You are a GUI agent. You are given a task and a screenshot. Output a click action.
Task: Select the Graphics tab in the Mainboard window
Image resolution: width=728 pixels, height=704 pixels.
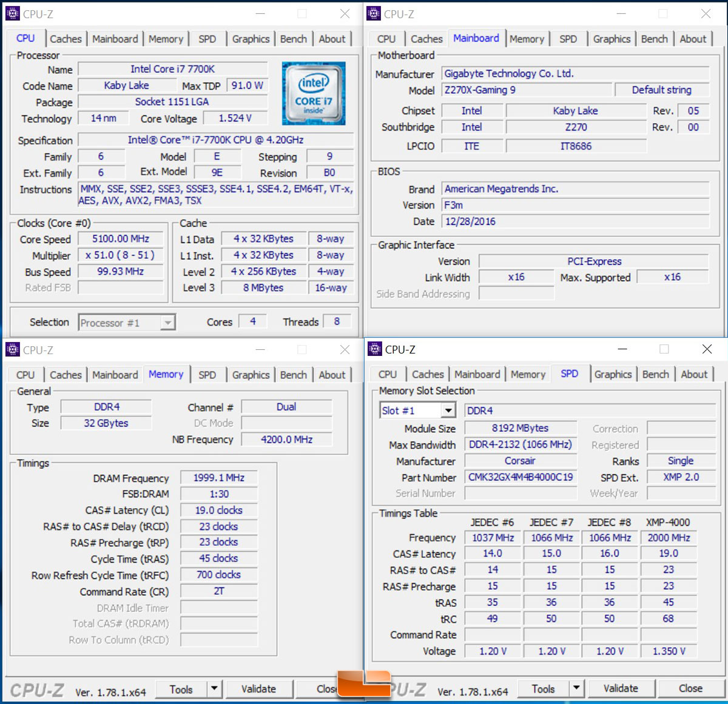click(612, 39)
